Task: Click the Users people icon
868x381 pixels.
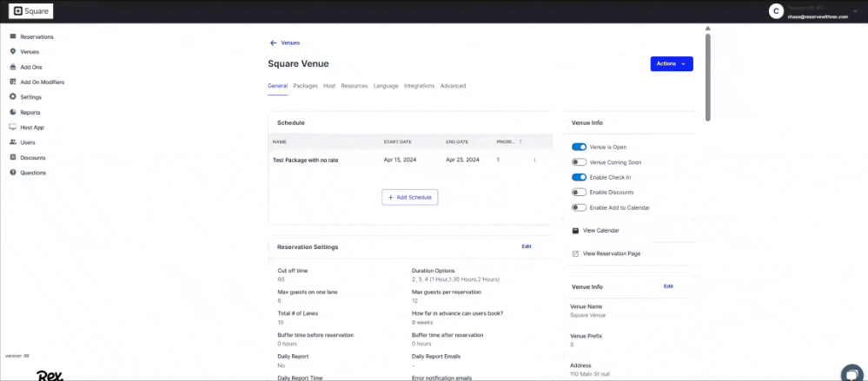Action: pyautogui.click(x=13, y=142)
